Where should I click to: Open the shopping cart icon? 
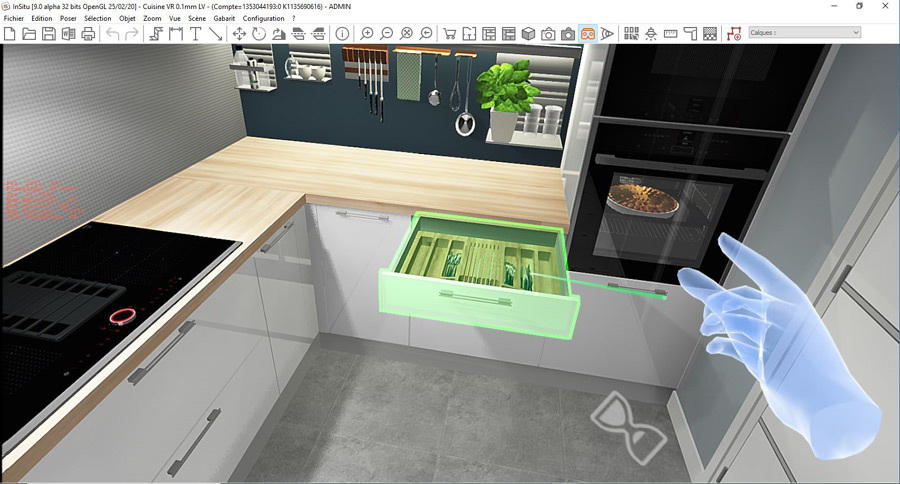tap(449, 34)
